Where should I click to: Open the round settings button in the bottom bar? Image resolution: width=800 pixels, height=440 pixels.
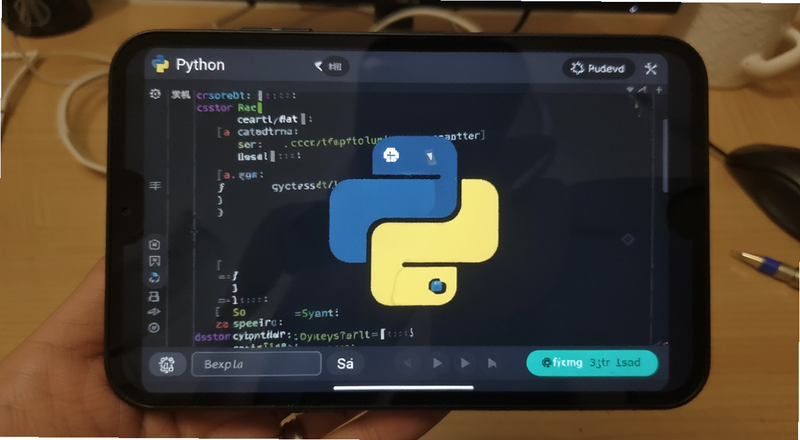(167, 364)
